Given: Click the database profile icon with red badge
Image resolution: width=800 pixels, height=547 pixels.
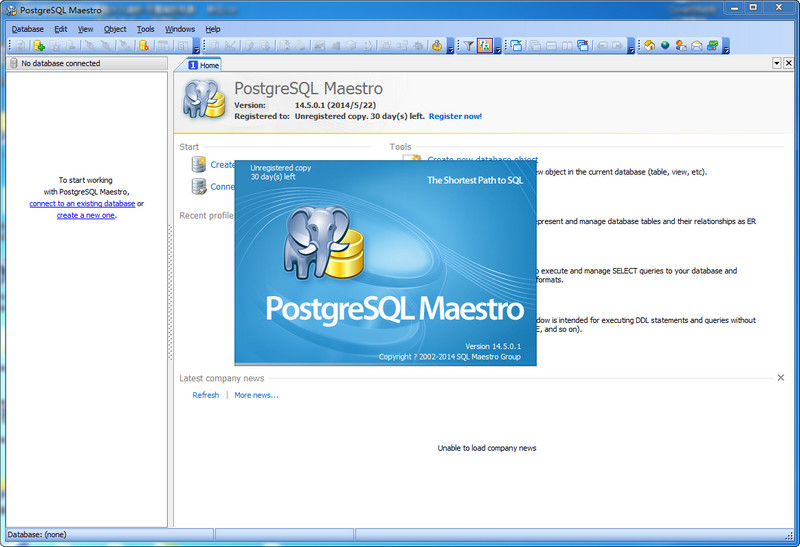Looking at the screenshot, I should pyautogui.click(x=144, y=46).
